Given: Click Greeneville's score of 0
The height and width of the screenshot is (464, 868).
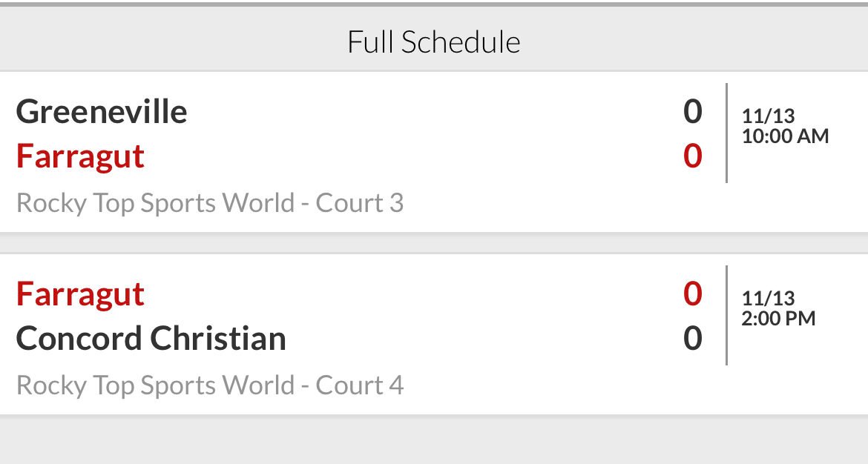Looking at the screenshot, I should coord(692,112).
